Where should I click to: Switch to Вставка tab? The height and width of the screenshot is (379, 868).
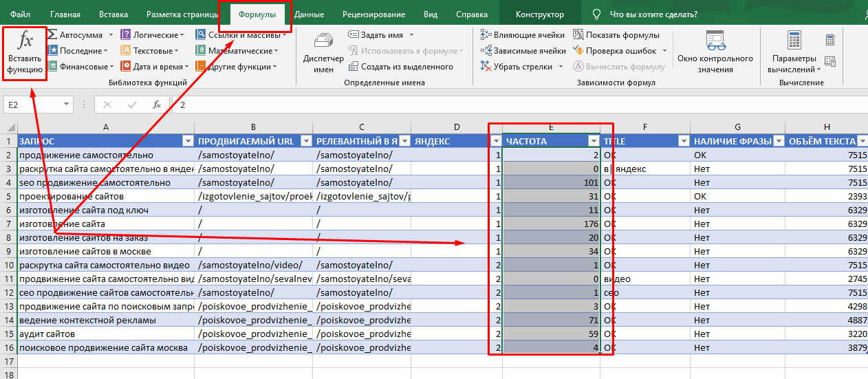click(113, 14)
